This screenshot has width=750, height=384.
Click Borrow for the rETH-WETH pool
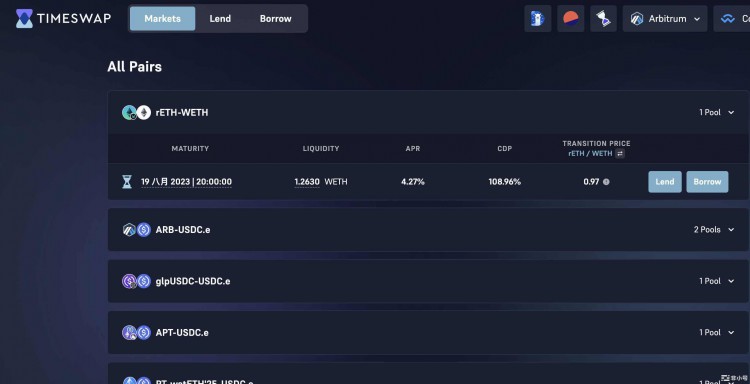(707, 182)
